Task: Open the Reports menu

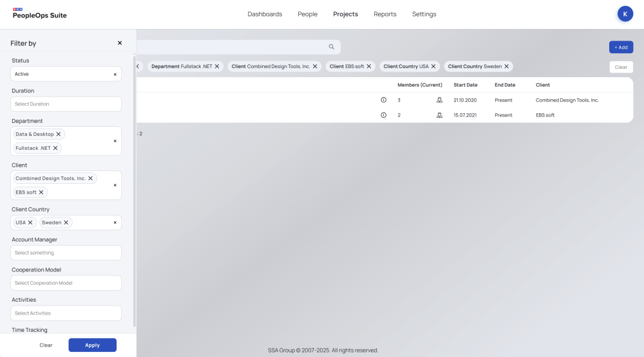Action: [x=385, y=14]
